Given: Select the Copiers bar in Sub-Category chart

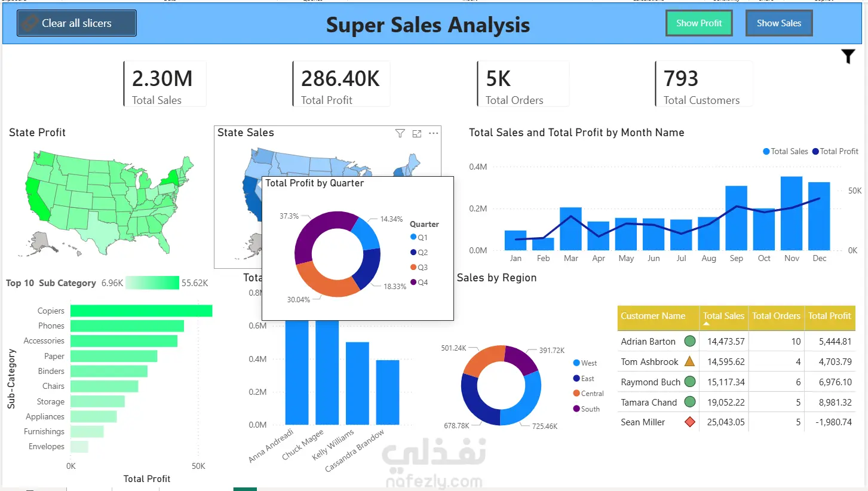Looking at the screenshot, I should coord(142,311).
